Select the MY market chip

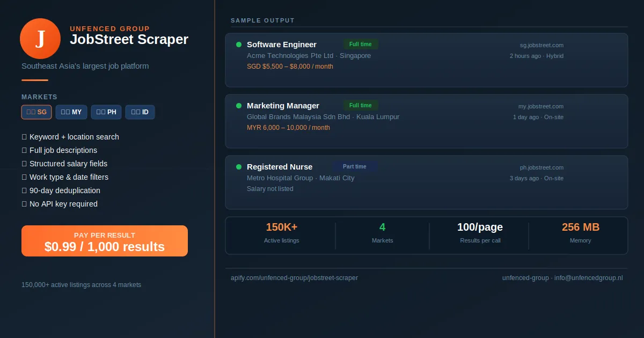point(71,112)
